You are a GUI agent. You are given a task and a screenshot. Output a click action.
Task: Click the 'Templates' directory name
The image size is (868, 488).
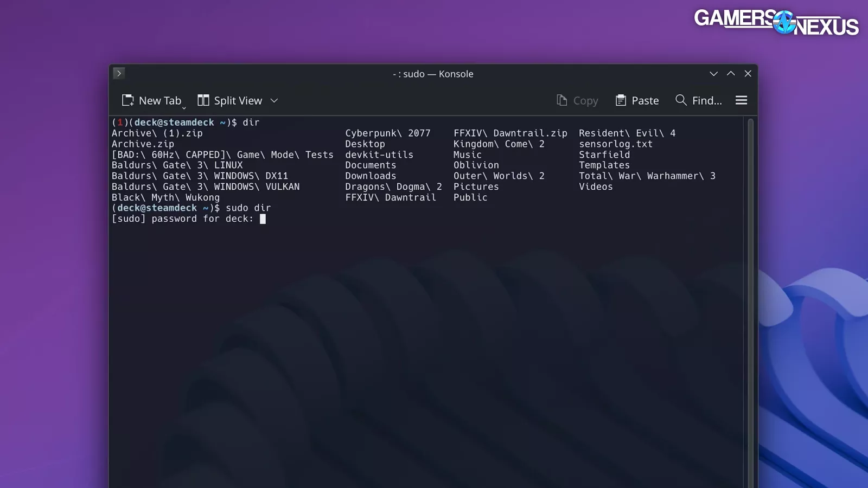604,165
